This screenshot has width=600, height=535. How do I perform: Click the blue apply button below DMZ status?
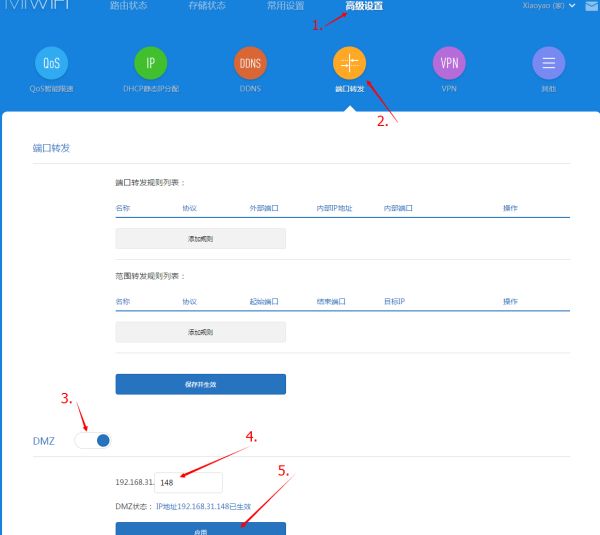(201, 529)
